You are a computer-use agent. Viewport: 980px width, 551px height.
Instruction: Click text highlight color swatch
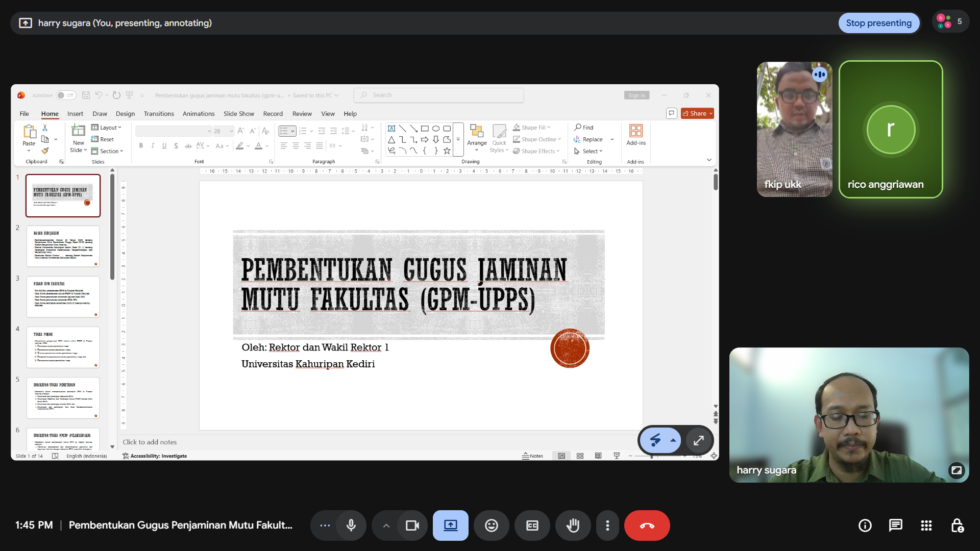239,146
